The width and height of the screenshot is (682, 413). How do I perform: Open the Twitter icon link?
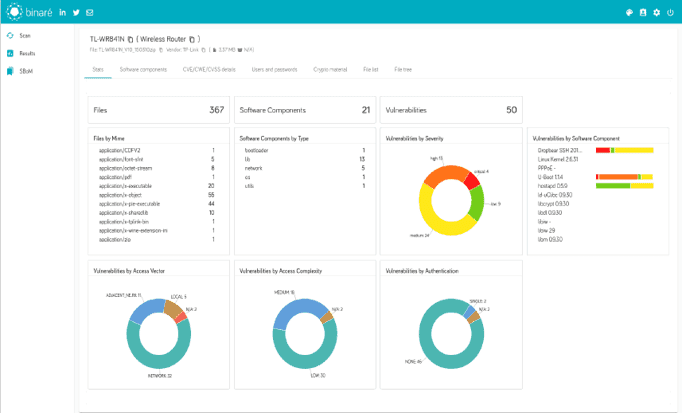(77, 13)
